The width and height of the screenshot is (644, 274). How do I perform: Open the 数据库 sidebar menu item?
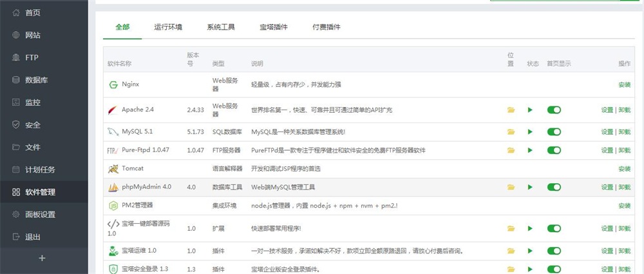tap(44, 80)
